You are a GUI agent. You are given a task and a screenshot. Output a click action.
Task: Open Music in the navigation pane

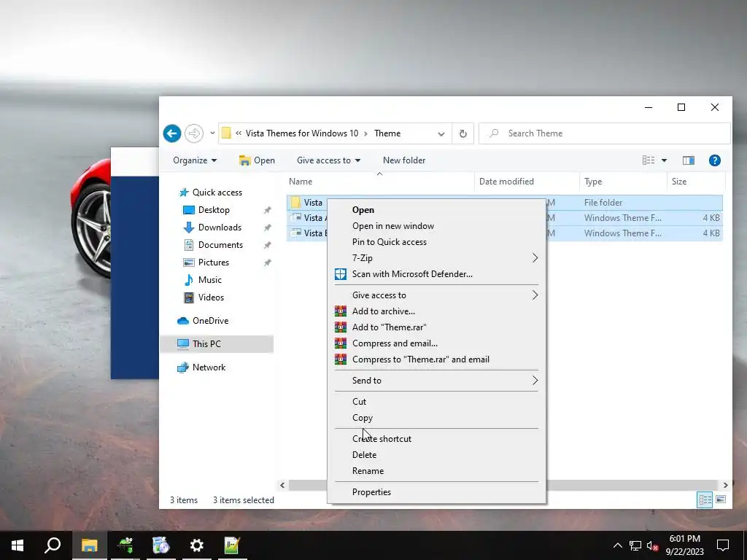tap(209, 280)
